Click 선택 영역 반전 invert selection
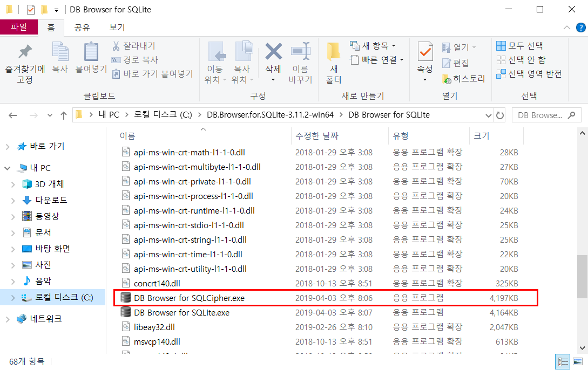The height and width of the screenshot is (370, 588). point(529,74)
